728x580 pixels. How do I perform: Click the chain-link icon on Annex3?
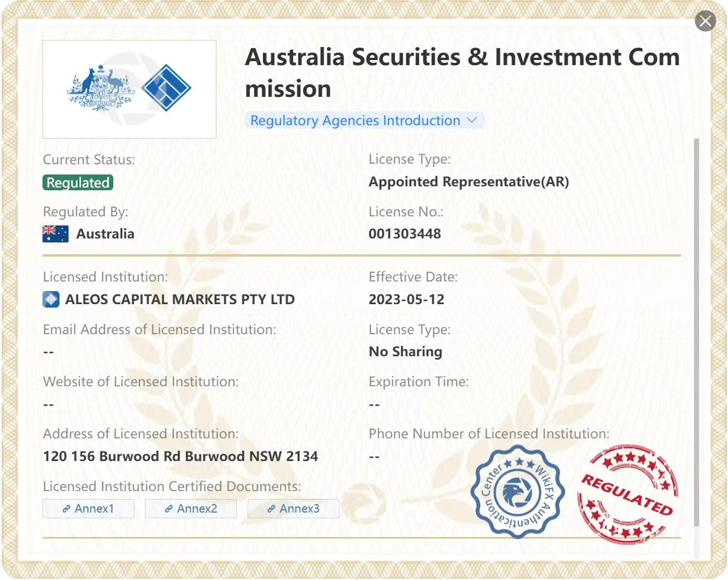(271, 509)
